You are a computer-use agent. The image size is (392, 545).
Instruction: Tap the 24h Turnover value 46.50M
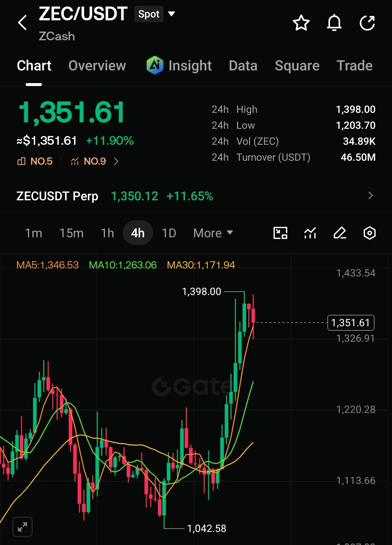(358, 157)
